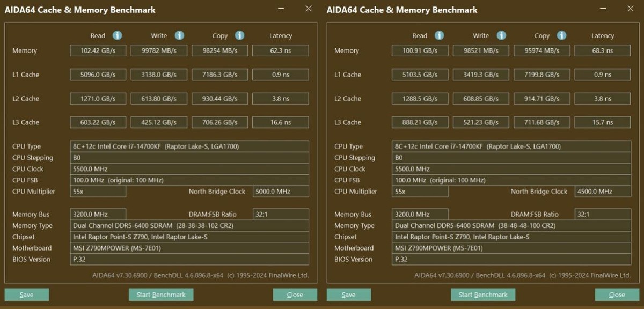Click the 888.21 GB/s L3 Cache Read field
Screen dimensions: 644x309
(420, 122)
